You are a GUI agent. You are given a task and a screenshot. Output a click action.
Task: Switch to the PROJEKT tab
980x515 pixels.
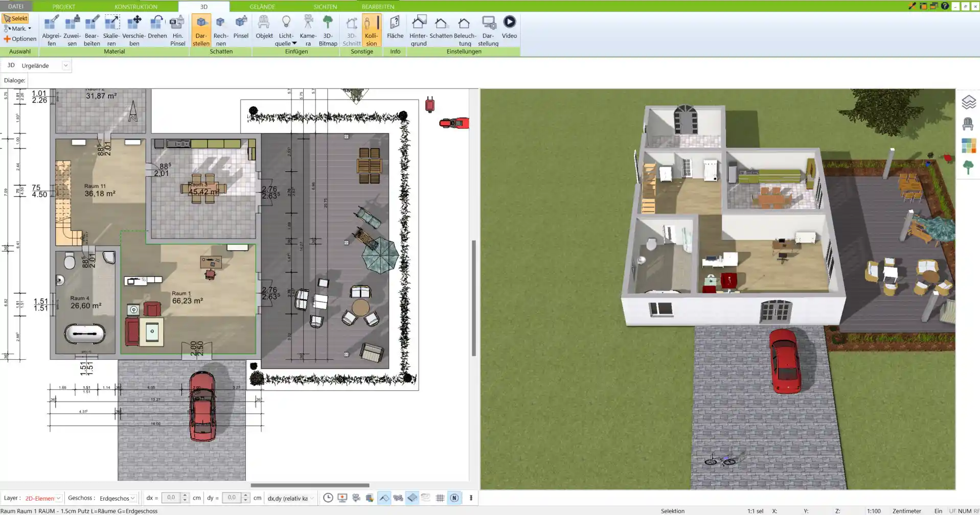click(x=64, y=7)
